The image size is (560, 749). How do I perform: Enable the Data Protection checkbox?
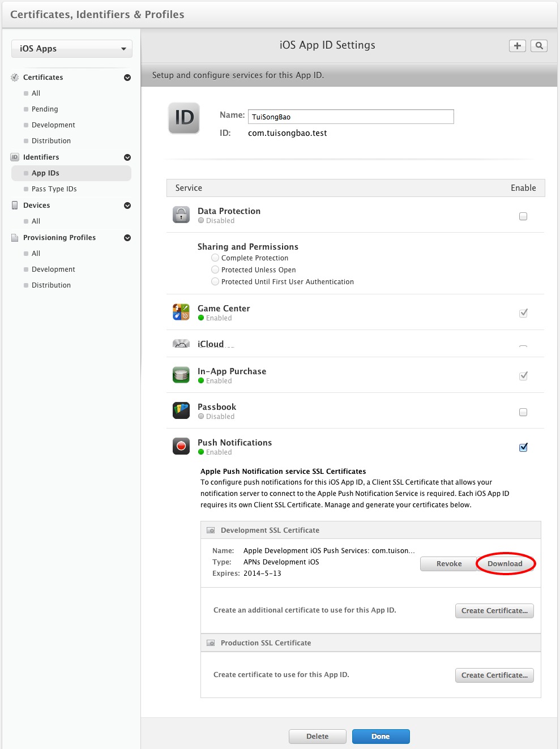point(523,216)
